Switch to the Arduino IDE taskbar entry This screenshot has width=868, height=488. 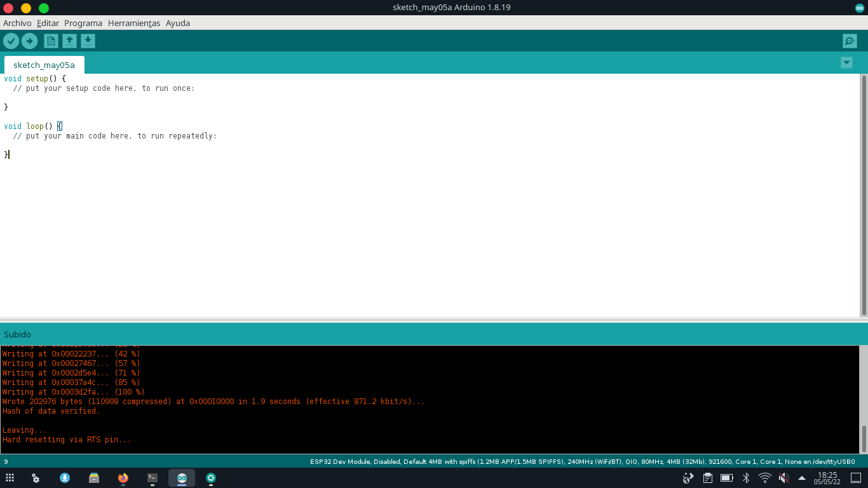tap(182, 478)
